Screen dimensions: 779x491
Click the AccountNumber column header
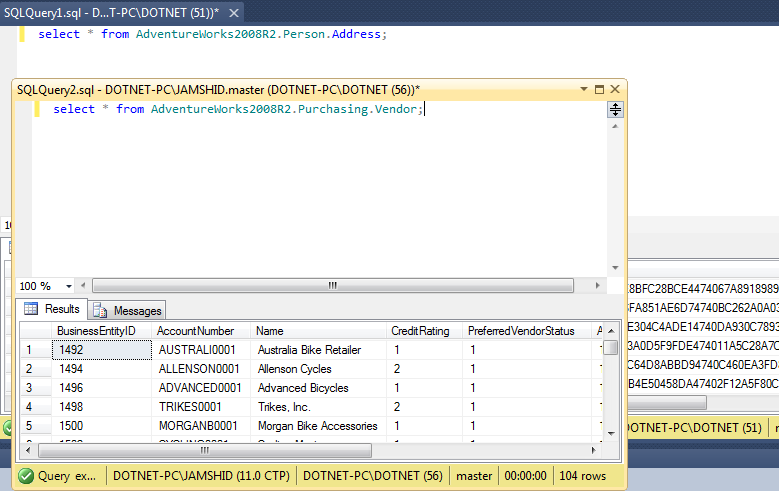195,331
